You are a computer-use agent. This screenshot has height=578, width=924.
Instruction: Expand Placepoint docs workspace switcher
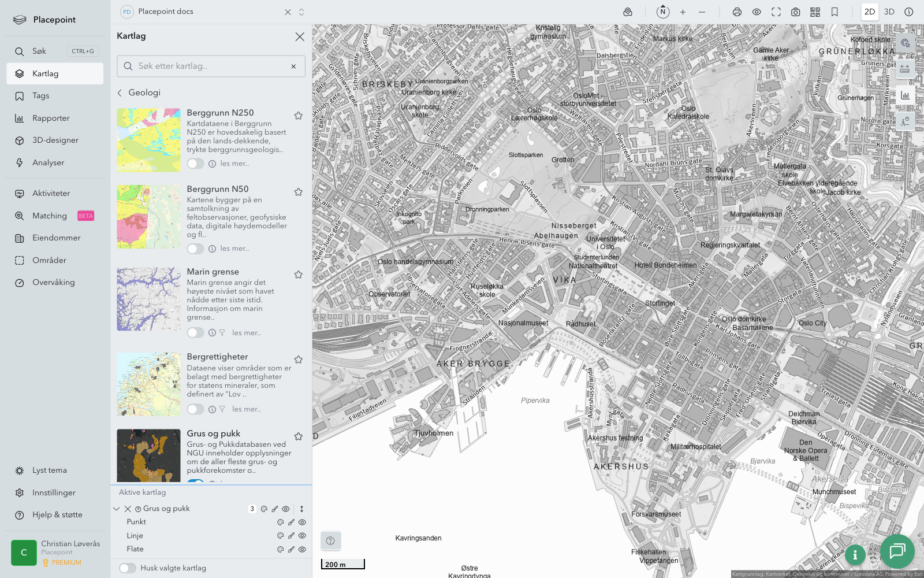click(x=301, y=12)
